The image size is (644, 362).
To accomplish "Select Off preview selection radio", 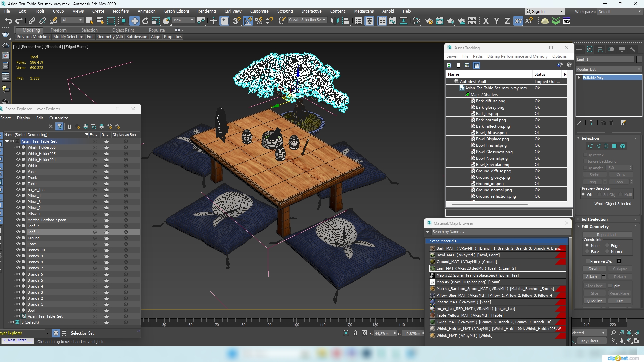I will [584, 195].
